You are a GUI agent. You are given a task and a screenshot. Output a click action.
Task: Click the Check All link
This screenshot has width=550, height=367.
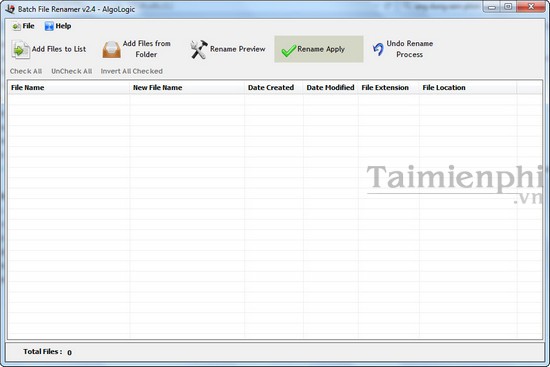[x=26, y=71]
